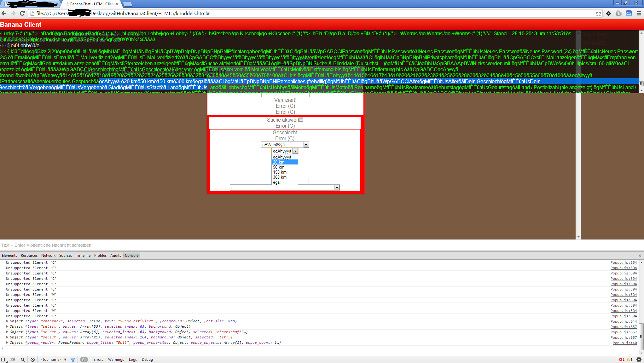Image resolution: width=644 pixels, height=363 pixels.
Task: Open the Elements devtools tab
Action: coord(9,256)
